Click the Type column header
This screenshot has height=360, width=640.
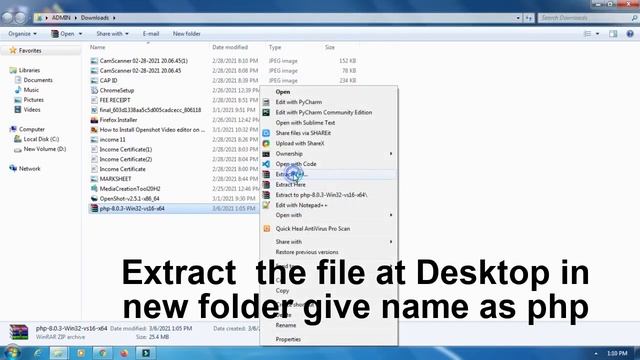[275, 47]
